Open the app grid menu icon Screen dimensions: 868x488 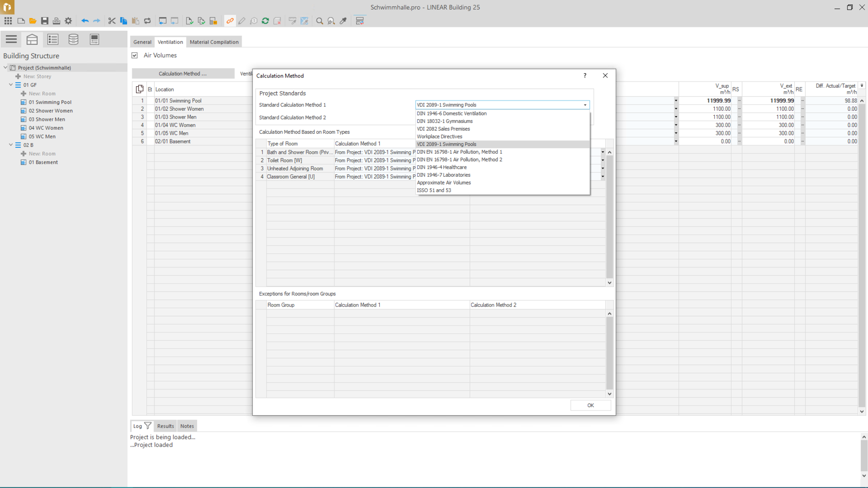click(8, 21)
